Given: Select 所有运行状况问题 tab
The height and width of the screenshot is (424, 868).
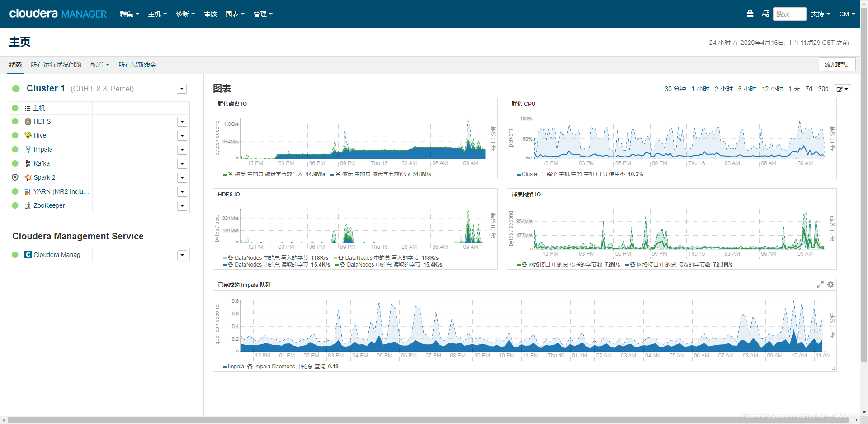Looking at the screenshot, I should click(x=56, y=65).
